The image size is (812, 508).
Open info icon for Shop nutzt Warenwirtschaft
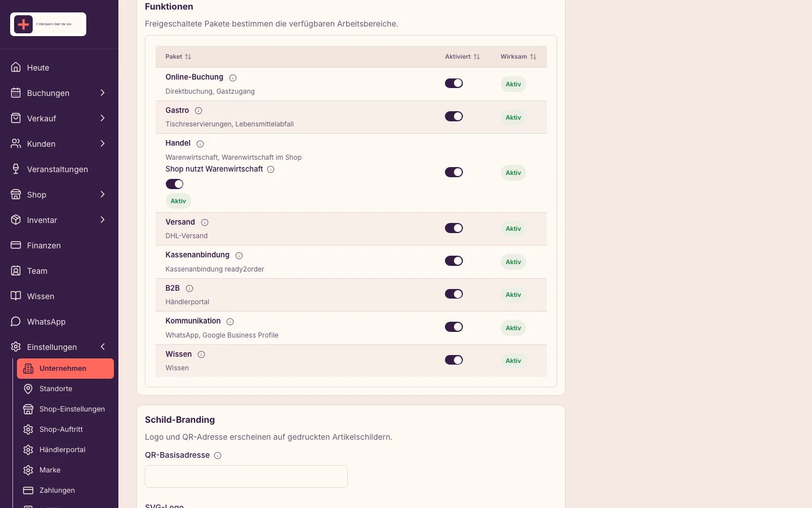click(271, 169)
